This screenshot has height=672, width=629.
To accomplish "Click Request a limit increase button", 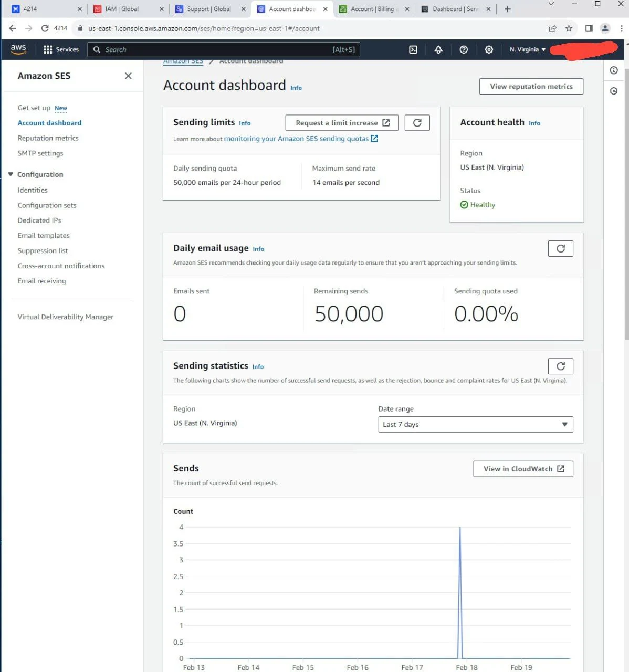I will tap(342, 123).
